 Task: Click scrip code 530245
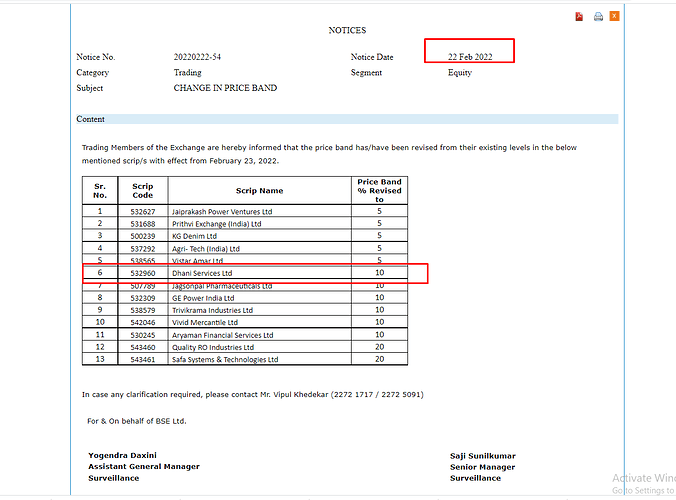click(143, 335)
